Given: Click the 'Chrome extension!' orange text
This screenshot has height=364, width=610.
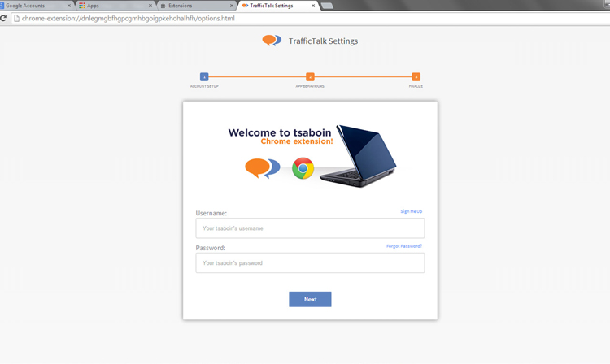Looking at the screenshot, I should (297, 141).
